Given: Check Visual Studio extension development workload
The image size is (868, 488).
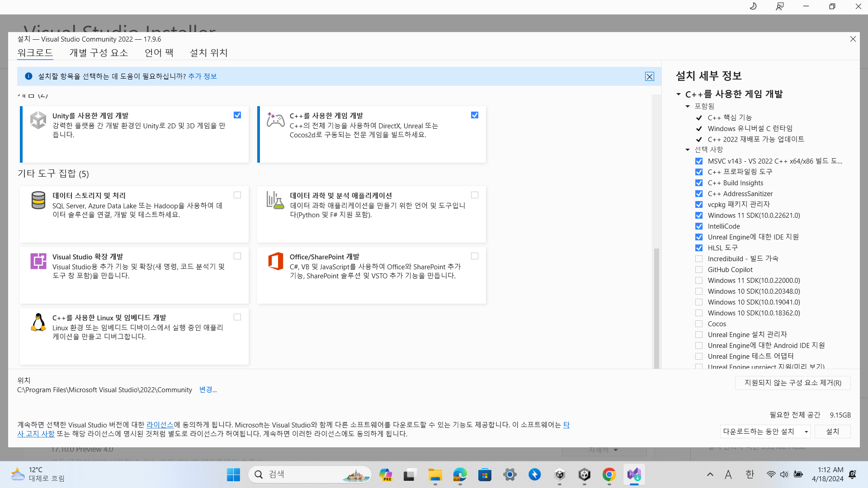Looking at the screenshot, I should pyautogui.click(x=237, y=256).
